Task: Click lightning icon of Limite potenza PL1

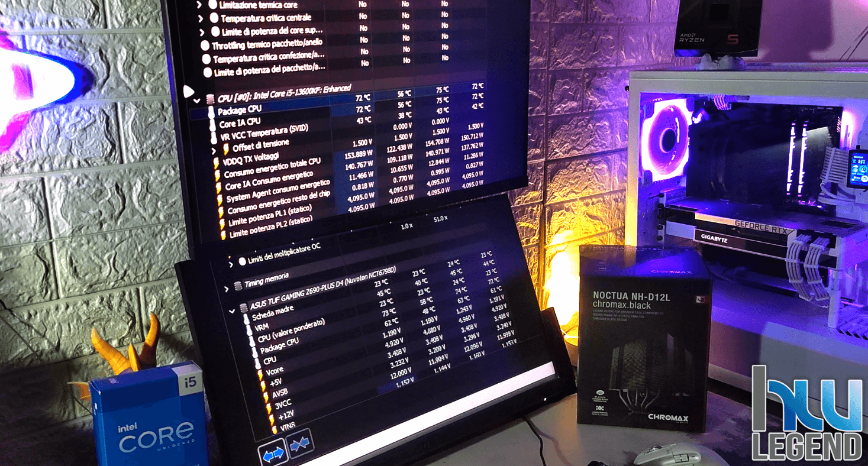Action: (222, 224)
